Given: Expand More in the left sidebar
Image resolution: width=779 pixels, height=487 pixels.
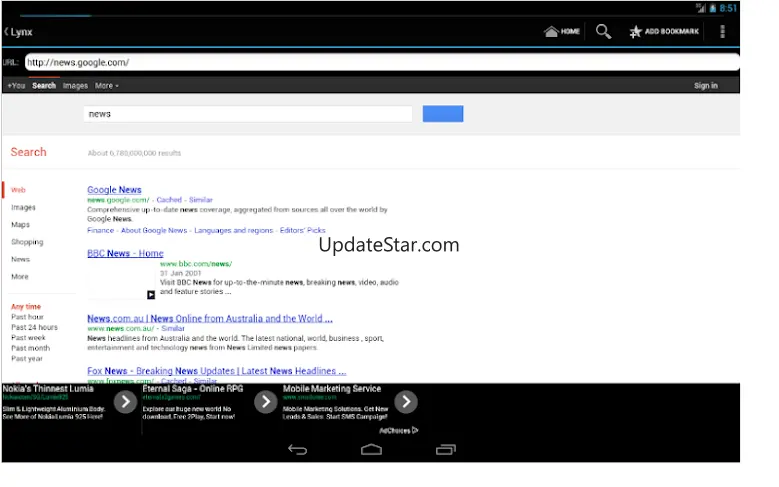Looking at the screenshot, I should (20, 277).
